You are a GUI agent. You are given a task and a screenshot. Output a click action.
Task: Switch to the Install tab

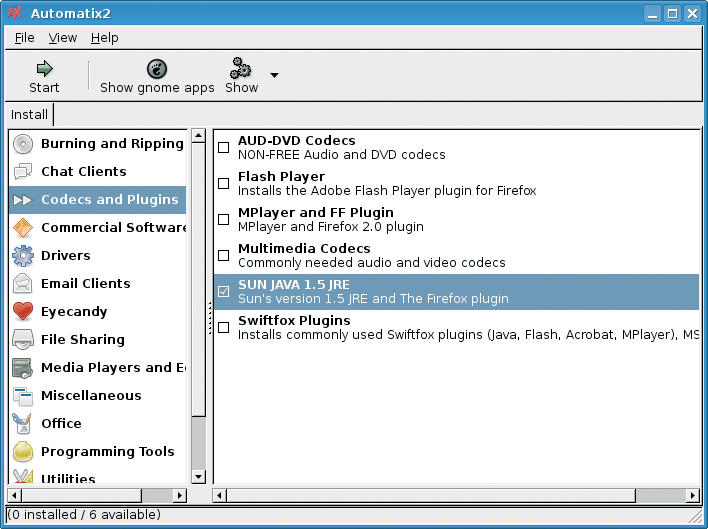point(29,115)
